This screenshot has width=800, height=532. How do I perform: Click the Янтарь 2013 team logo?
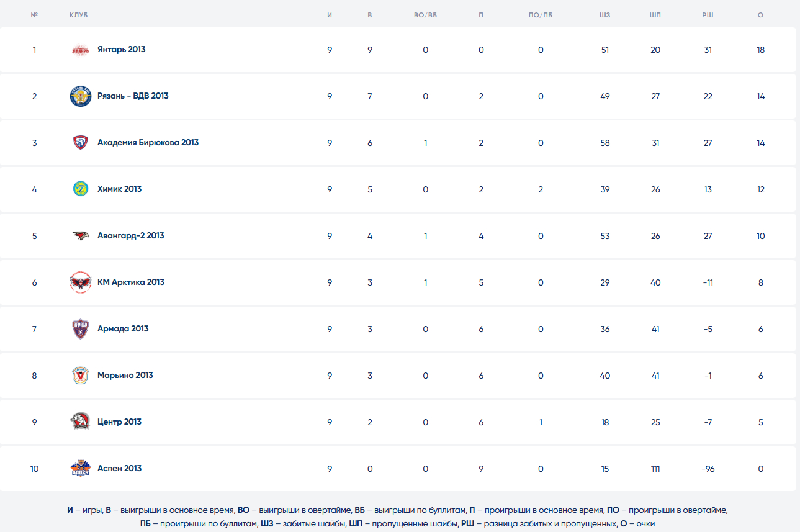click(81, 50)
